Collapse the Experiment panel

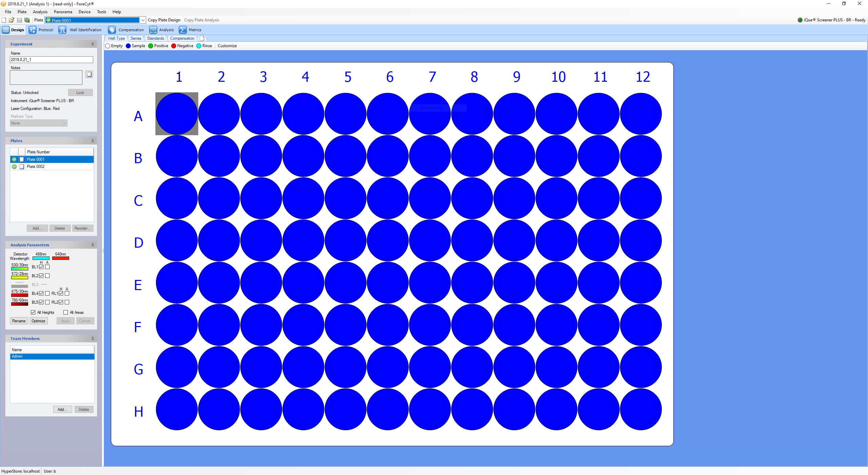(93, 44)
